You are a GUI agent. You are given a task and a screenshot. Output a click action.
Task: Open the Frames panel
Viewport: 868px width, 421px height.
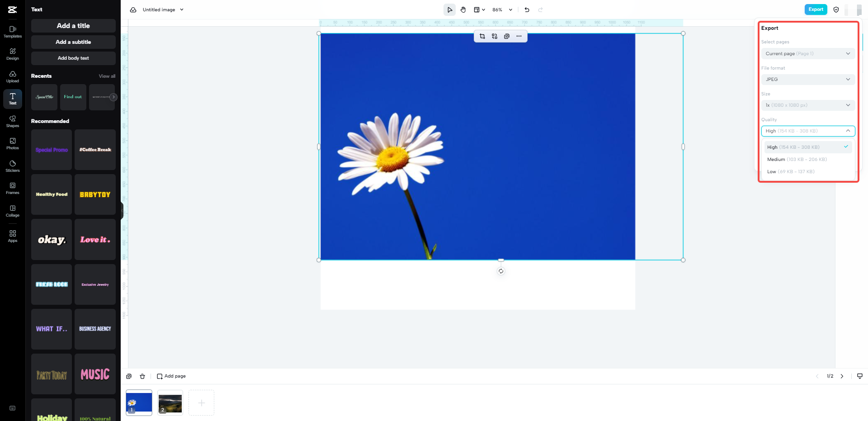coord(13,189)
